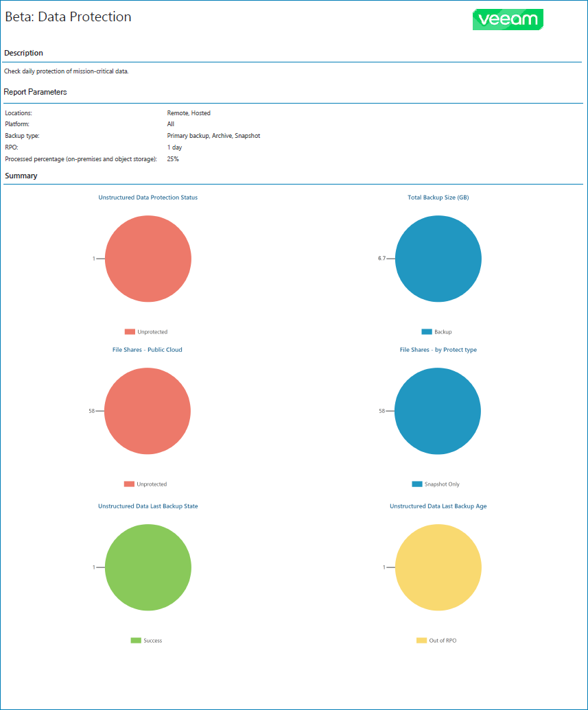
Task: Click the green Success pie chart
Action: click(148, 567)
